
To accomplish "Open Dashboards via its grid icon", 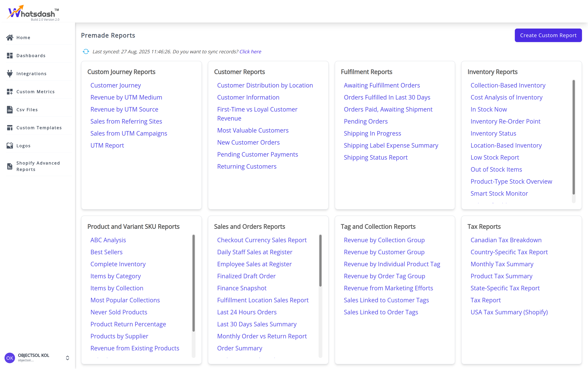I will coord(10,55).
